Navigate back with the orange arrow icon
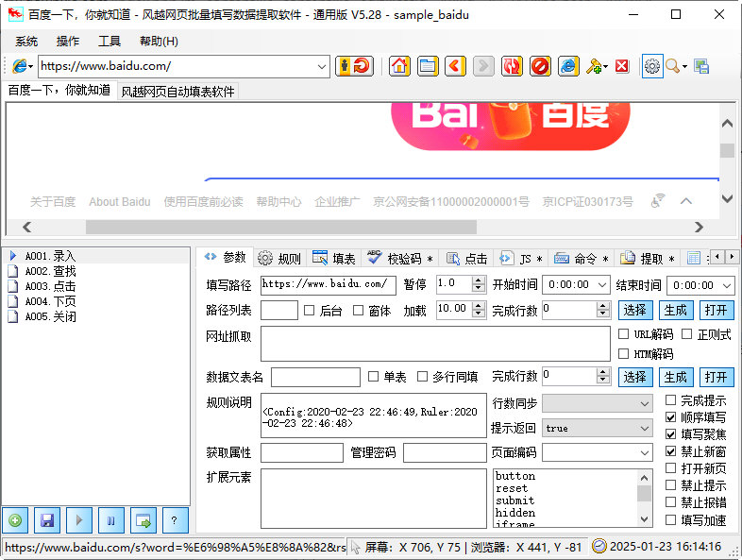Viewport: 742px width, 560px height. (455, 66)
